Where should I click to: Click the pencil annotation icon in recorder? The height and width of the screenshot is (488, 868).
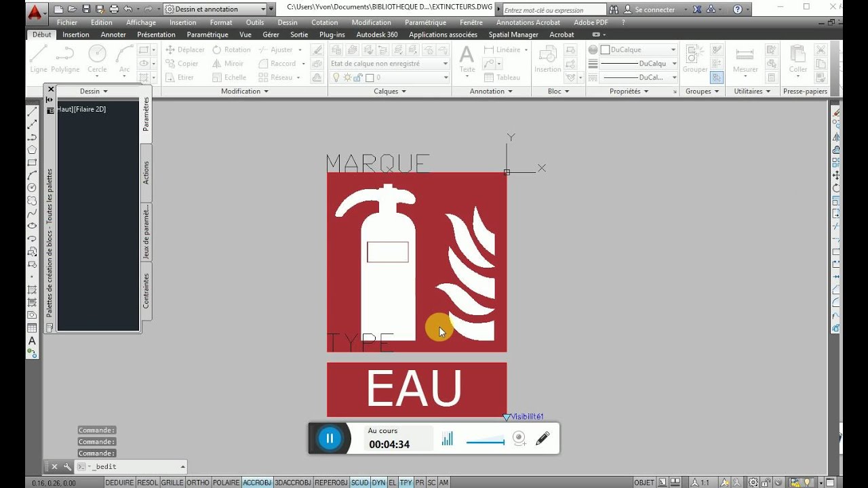(542, 439)
